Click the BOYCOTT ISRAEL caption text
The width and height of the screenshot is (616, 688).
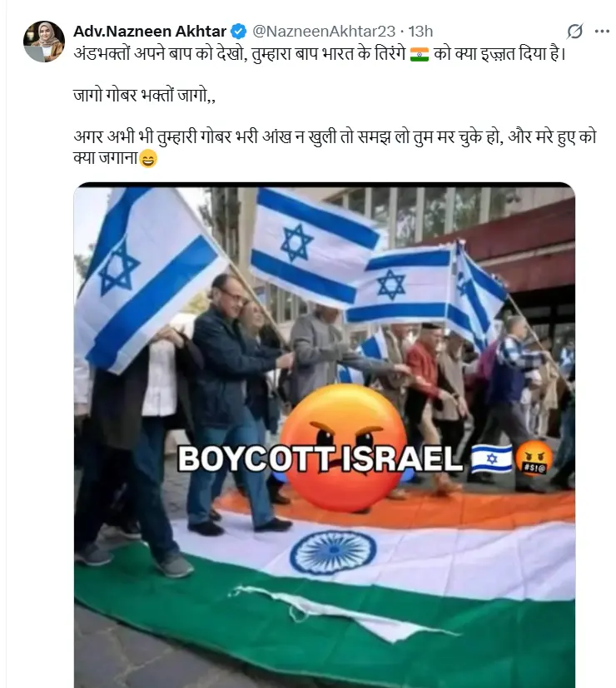(x=320, y=459)
